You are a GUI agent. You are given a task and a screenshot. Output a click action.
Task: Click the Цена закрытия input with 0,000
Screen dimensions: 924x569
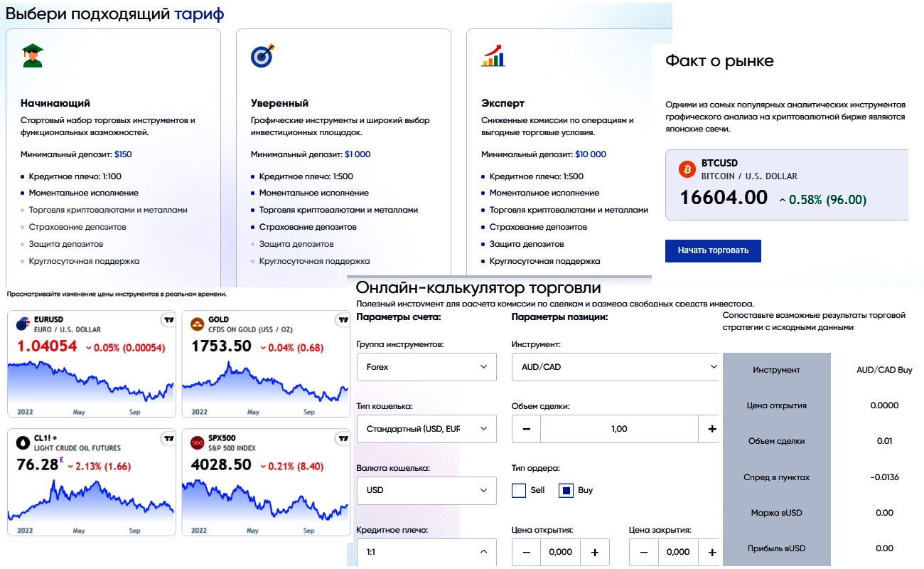pos(678,552)
